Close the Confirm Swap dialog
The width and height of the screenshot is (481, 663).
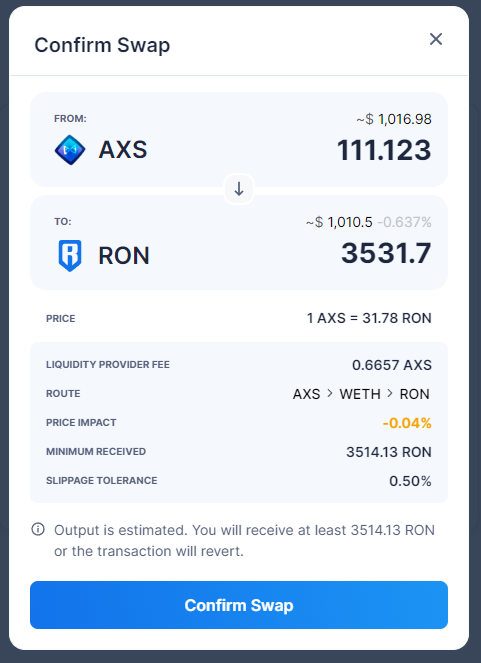436,39
